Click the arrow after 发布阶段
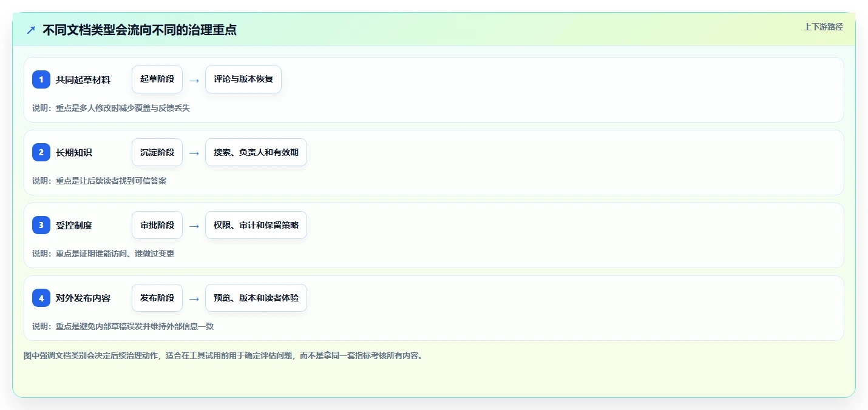The height and width of the screenshot is (410, 868). pos(194,298)
